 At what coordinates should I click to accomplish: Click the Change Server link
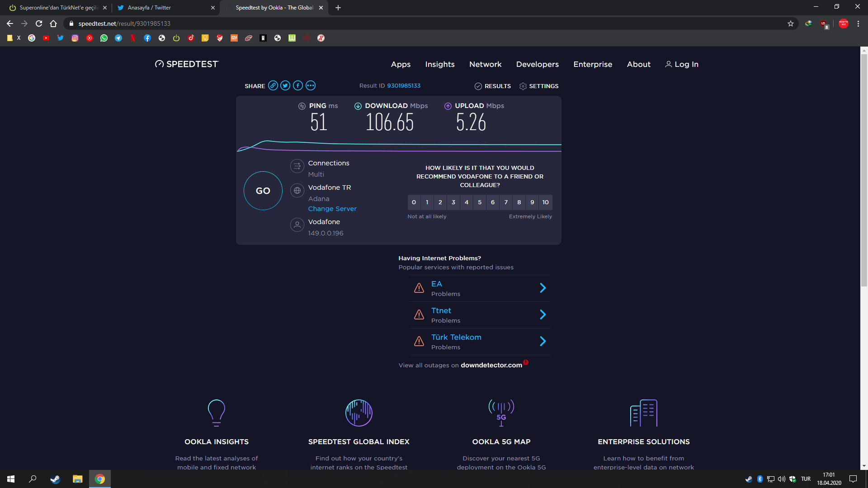(x=332, y=209)
